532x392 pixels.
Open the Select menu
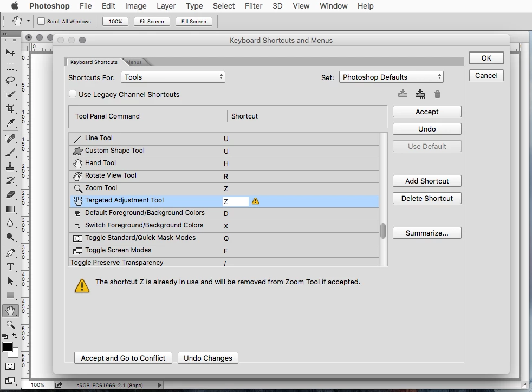(x=224, y=6)
